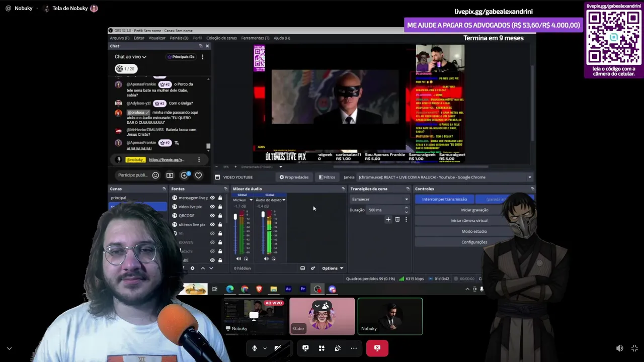The width and height of the screenshot is (644, 362).
Task: Open the Esmaecer transition dropdown
Action: pyautogui.click(x=380, y=199)
